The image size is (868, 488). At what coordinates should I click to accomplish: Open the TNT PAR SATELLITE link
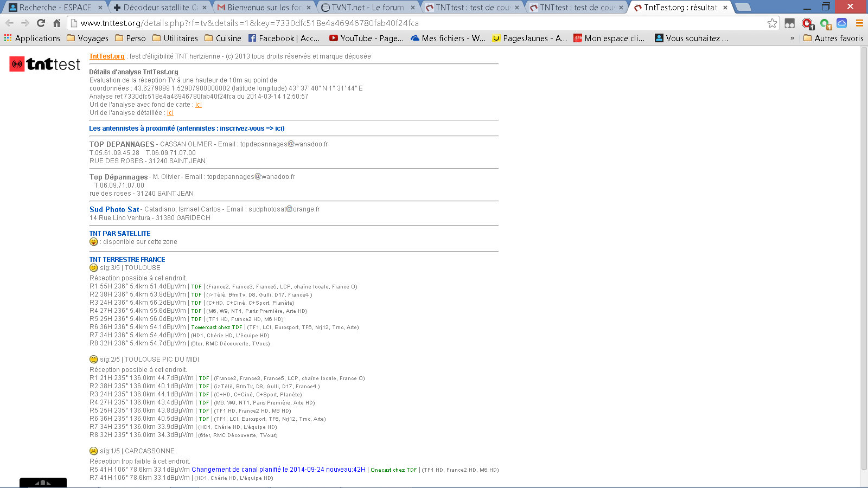click(120, 234)
